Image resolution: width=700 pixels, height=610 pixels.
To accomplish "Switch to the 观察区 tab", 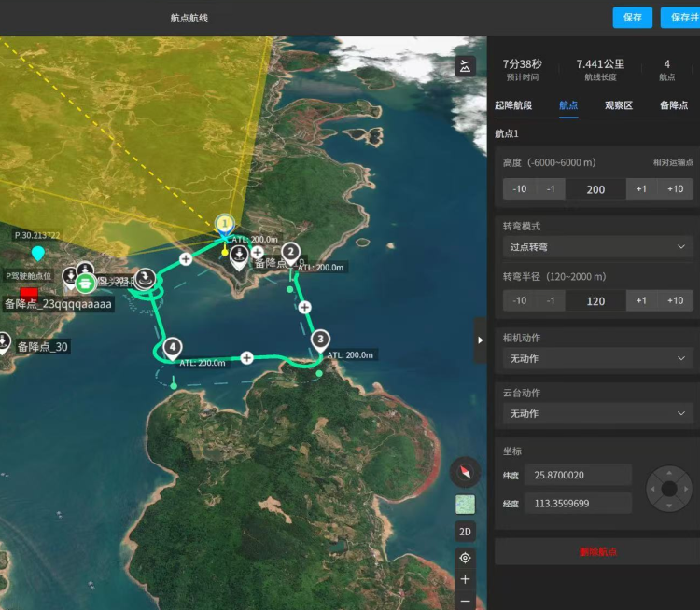I will 618,105.
